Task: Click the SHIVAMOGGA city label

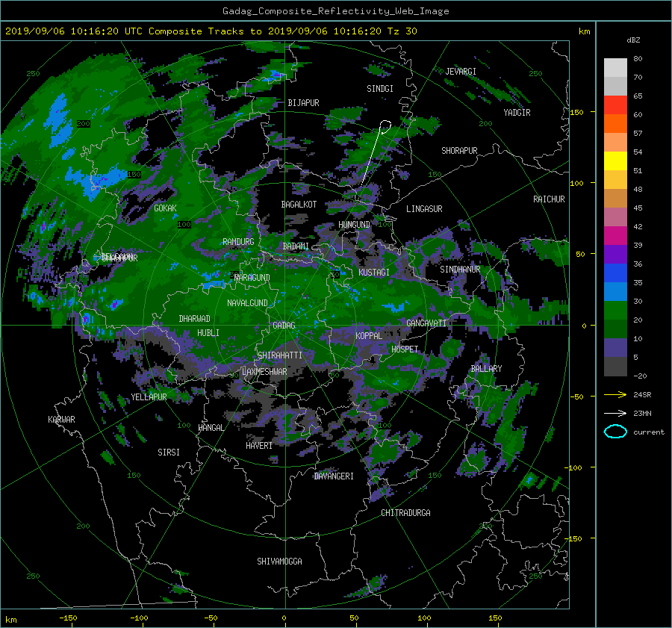Action: point(279,562)
